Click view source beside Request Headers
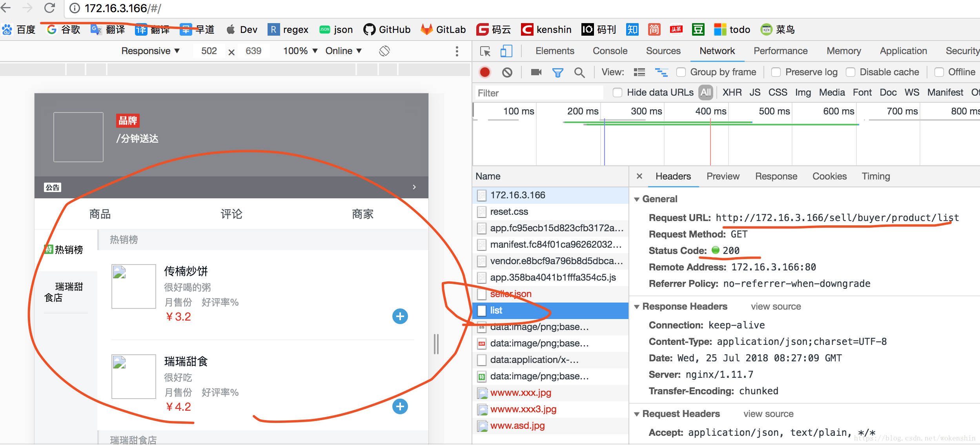This screenshot has width=980, height=446. pyautogui.click(x=769, y=414)
